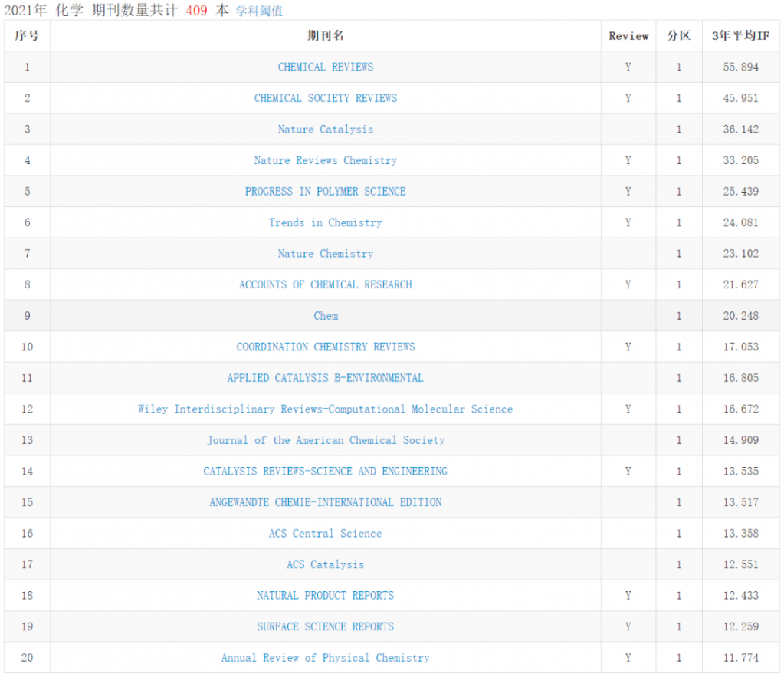Open the CHEMICAL SOCIETY REVIEWS journal link

[x=326, y=98]
